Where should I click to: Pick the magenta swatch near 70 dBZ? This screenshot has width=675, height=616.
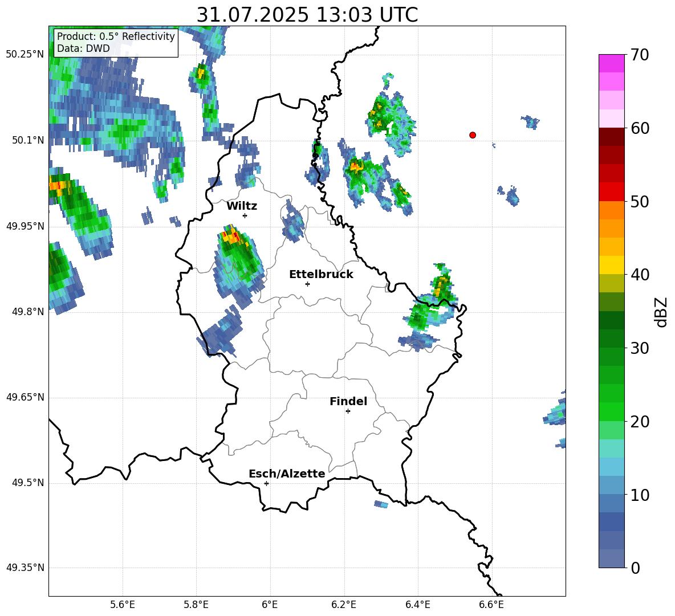[x=611, y=63]
